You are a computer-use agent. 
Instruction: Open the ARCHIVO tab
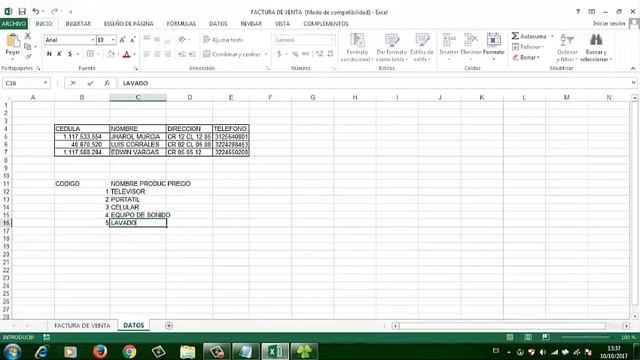pos(13,24)
